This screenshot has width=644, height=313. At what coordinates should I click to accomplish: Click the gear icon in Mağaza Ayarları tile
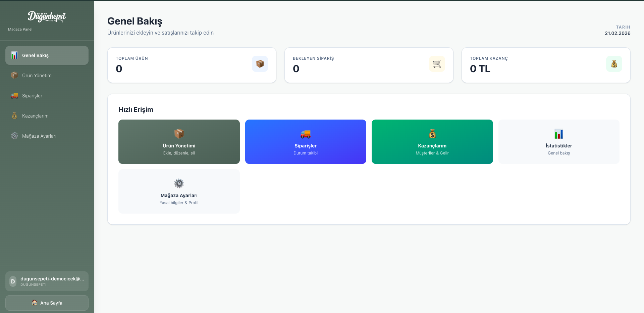(x=179, y=183)
